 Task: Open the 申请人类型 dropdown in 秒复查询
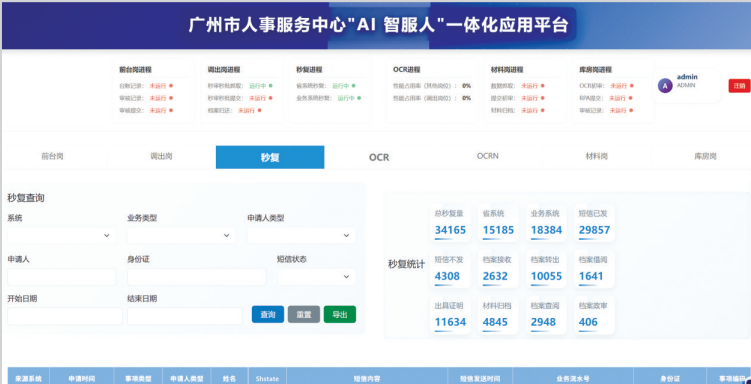pyautogui.click(x=301, y=235)
